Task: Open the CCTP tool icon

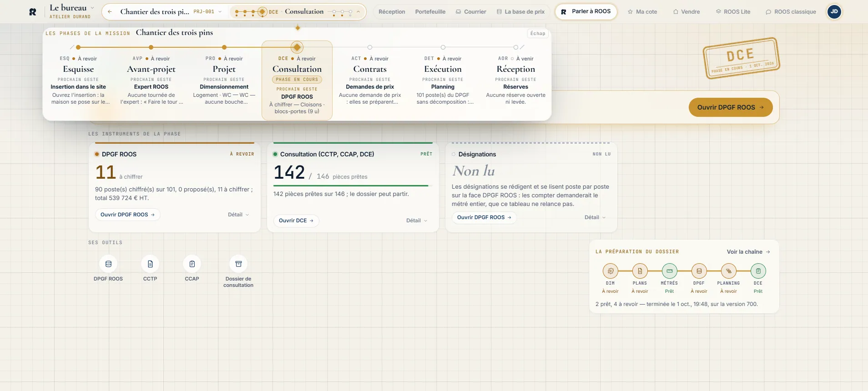Action: tap(150, 264)
